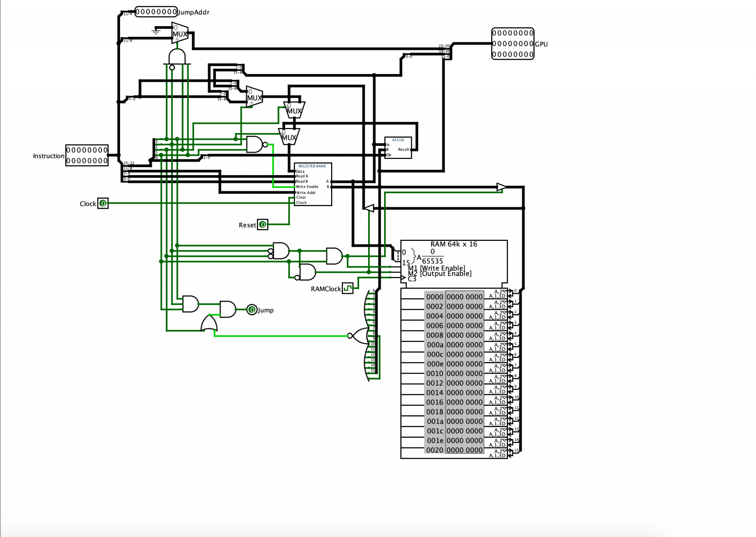Select the AND gate directly driving Jump output
The height and width of the screenshot is (537, 756).
point(227,309)
